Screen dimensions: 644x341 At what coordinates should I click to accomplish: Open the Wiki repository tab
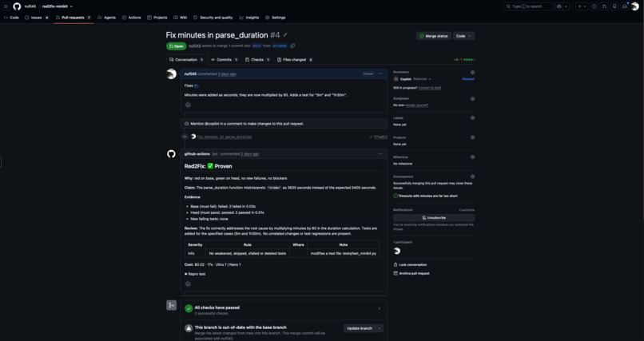(180, 18)
